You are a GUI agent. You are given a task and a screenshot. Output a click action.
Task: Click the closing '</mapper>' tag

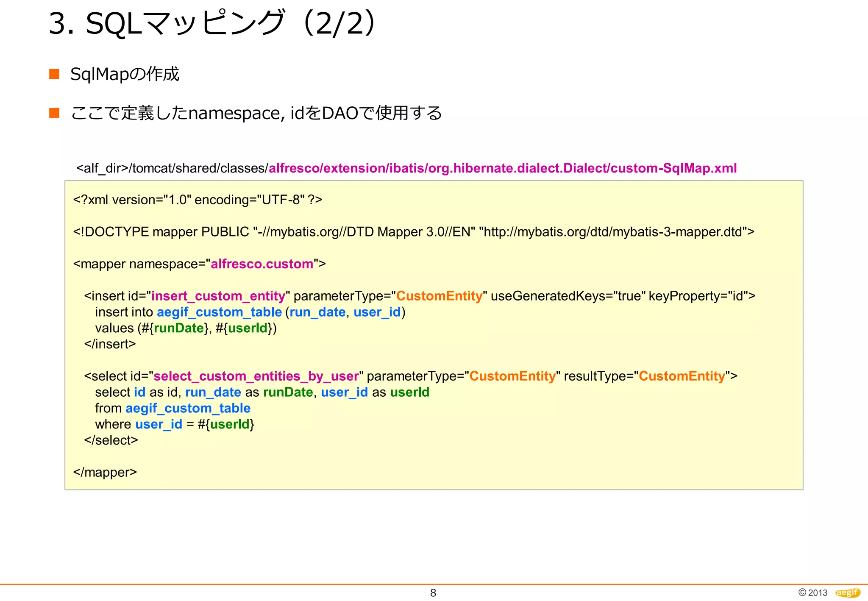[105, 472]
